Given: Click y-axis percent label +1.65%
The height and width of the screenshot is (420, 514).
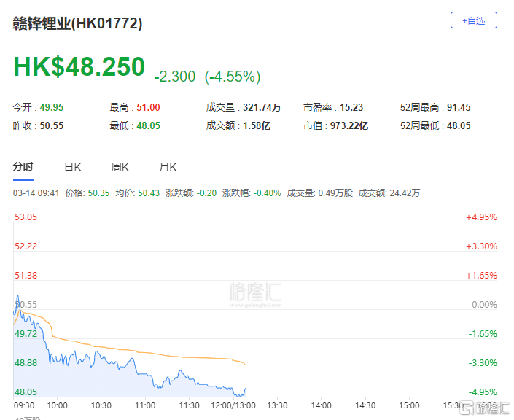Looking at the screenshot, I should 481,276.
